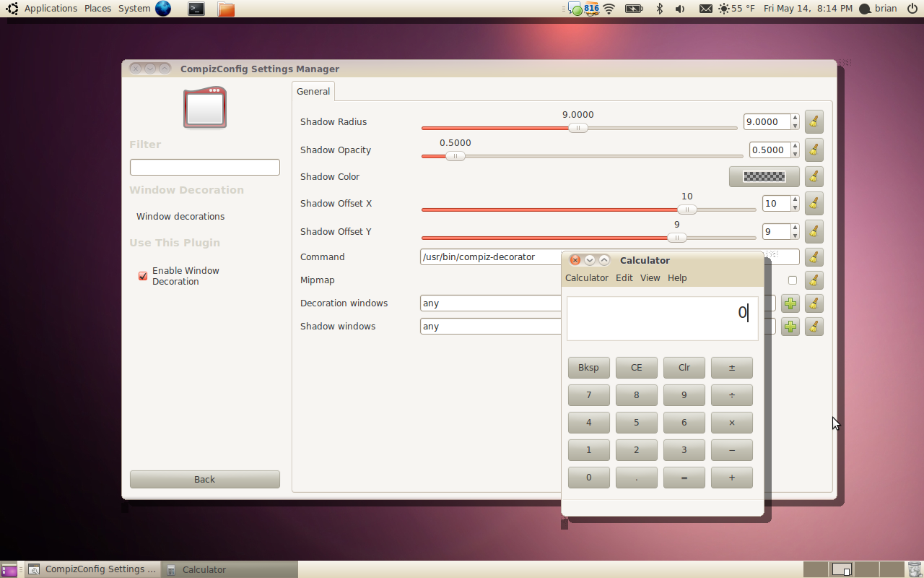This screenshot has width=924, height=578.
Task: Open the Shadow Color swatch picker
Action: click(764, 177)
